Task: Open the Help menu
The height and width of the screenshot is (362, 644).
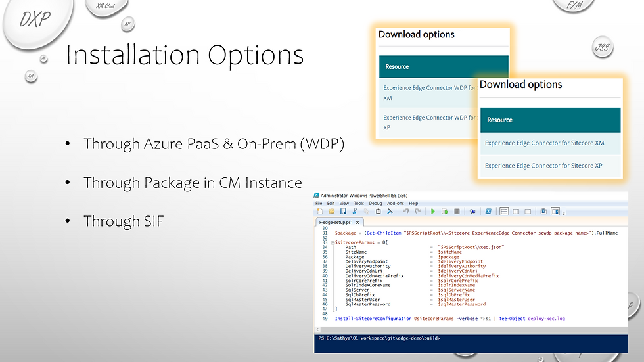Action: (x=413, y=203)
